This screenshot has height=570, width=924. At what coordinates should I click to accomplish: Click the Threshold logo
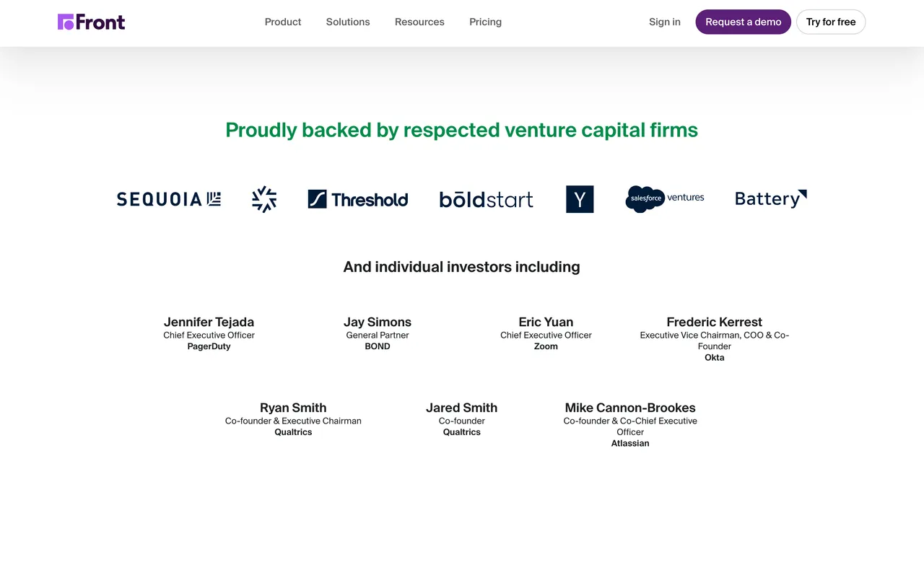[x=358, y=199]
